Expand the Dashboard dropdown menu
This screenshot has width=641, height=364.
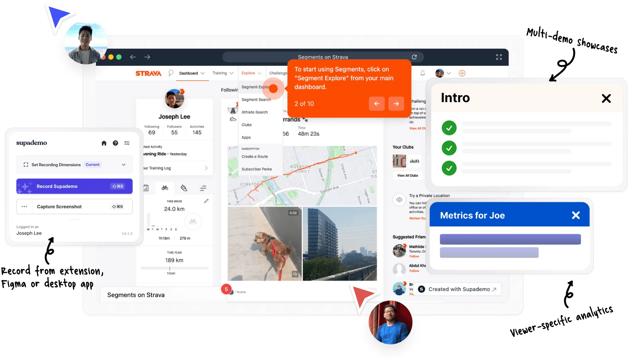[x=192, y=73]
